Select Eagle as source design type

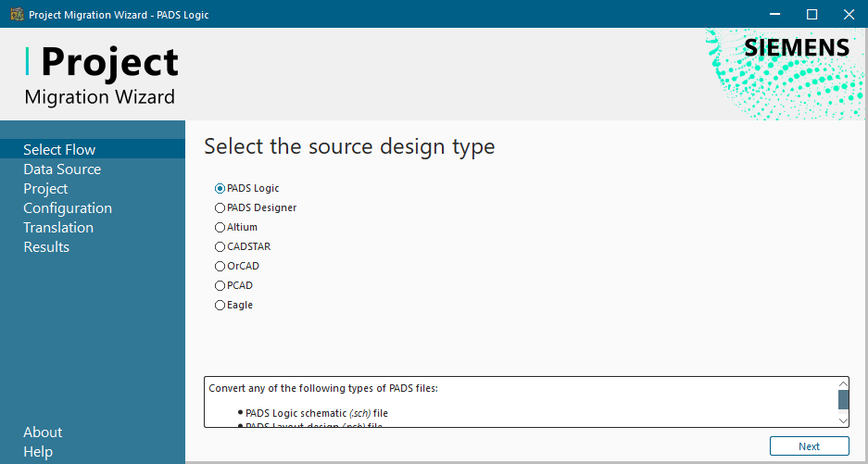click(220, 305)
